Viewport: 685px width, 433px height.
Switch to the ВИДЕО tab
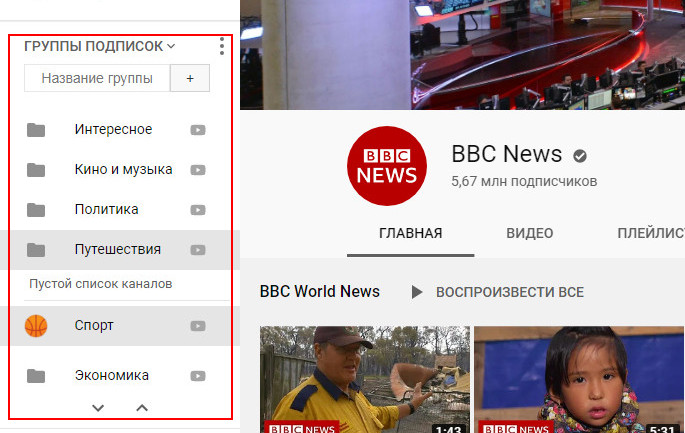(x=530, y=234)
